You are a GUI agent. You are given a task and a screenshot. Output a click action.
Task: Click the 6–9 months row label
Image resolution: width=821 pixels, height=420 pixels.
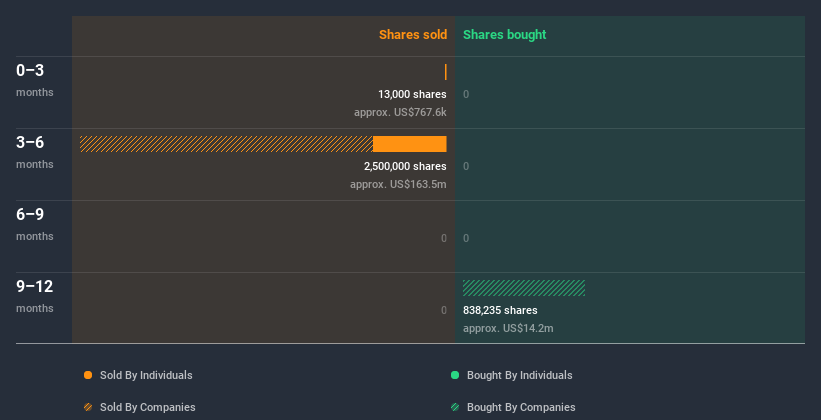coord(35,224)
